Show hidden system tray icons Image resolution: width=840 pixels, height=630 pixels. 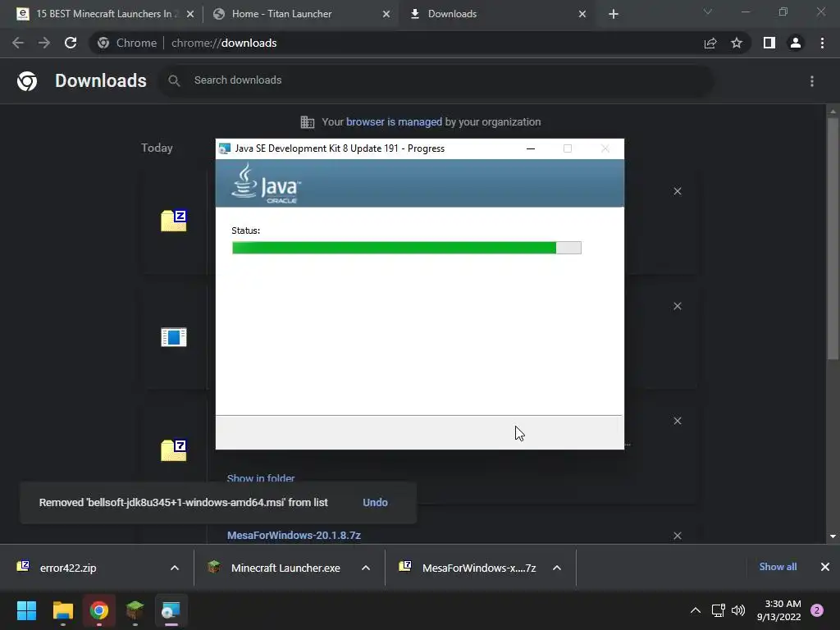click(x=696, y=610)
